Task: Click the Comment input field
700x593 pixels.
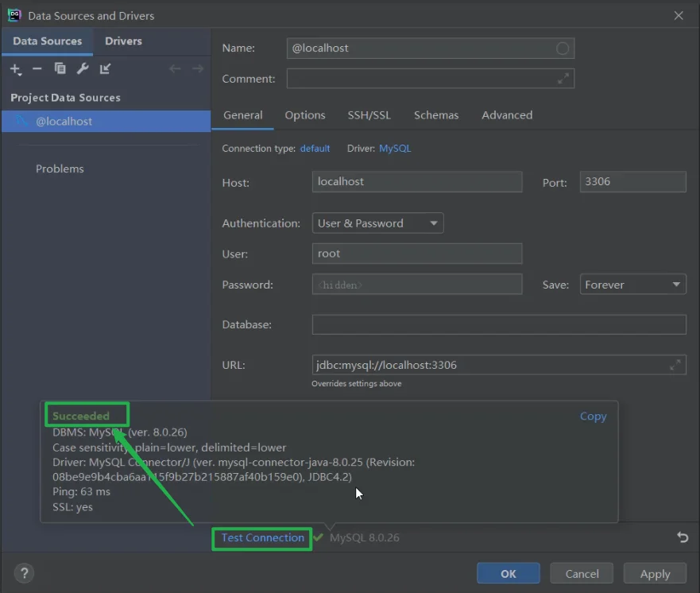Action: 431,79
